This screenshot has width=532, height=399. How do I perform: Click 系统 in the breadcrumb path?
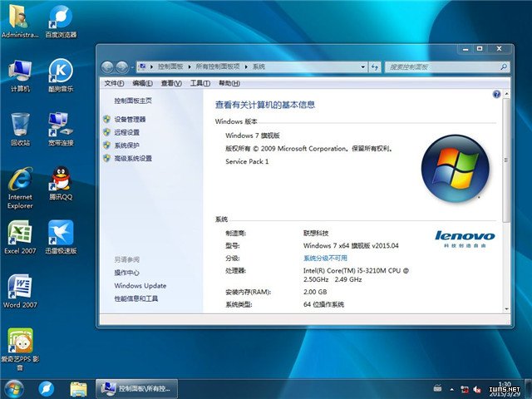point(259,66)
